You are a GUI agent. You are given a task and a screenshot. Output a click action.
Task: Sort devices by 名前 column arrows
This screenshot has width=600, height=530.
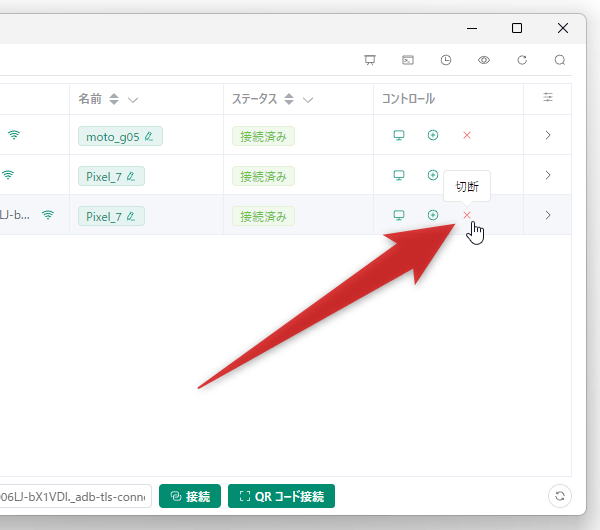(x=114, y=100)
